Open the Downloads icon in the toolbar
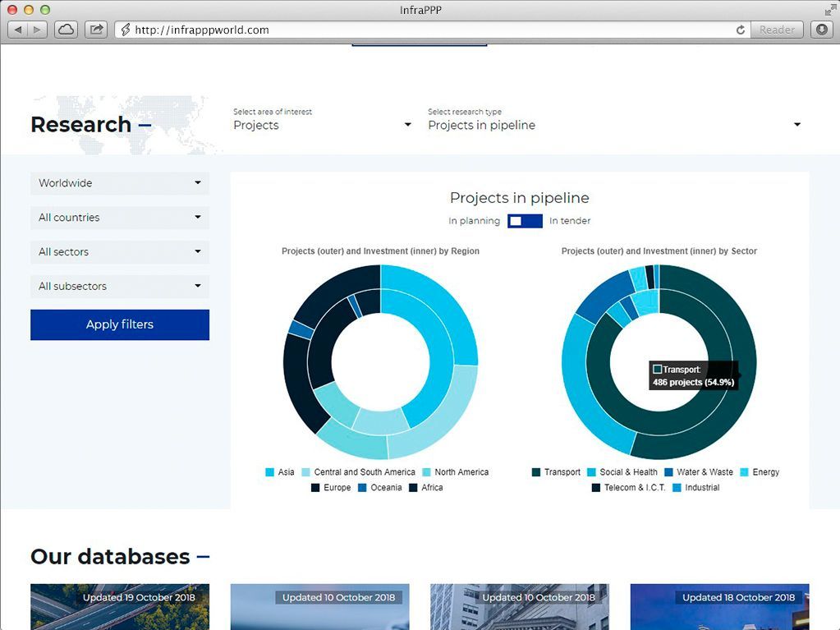The image size is (840, 630). [x=821, y=30]
